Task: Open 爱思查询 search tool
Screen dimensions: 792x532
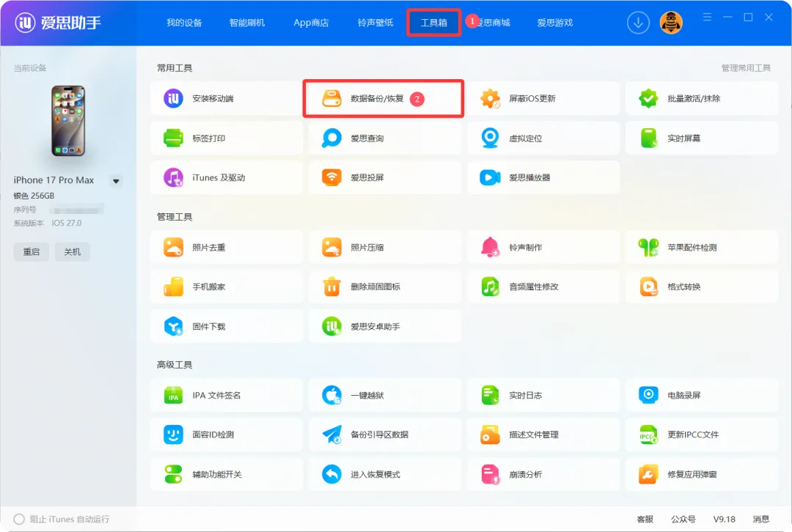Action: point(384,138)
